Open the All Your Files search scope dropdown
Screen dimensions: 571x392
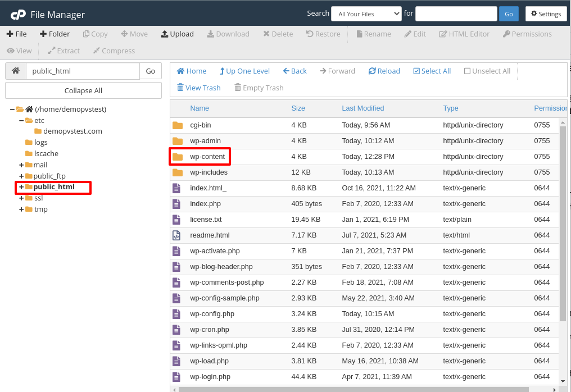(366, 14)
